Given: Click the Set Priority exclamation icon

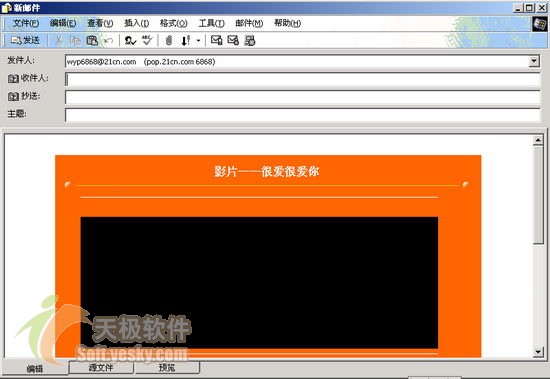Looking at the screenshot, I should click(x=186, y=41).
